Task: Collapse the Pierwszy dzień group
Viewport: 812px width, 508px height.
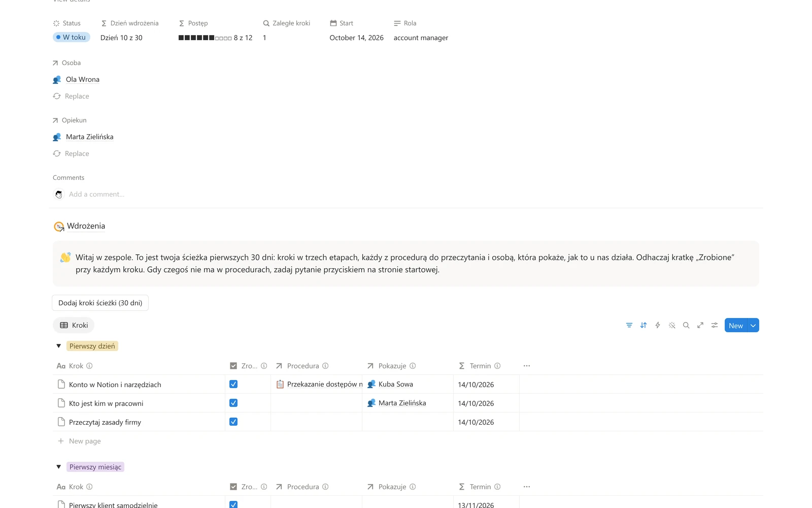Action: click(x=58, y=346)
